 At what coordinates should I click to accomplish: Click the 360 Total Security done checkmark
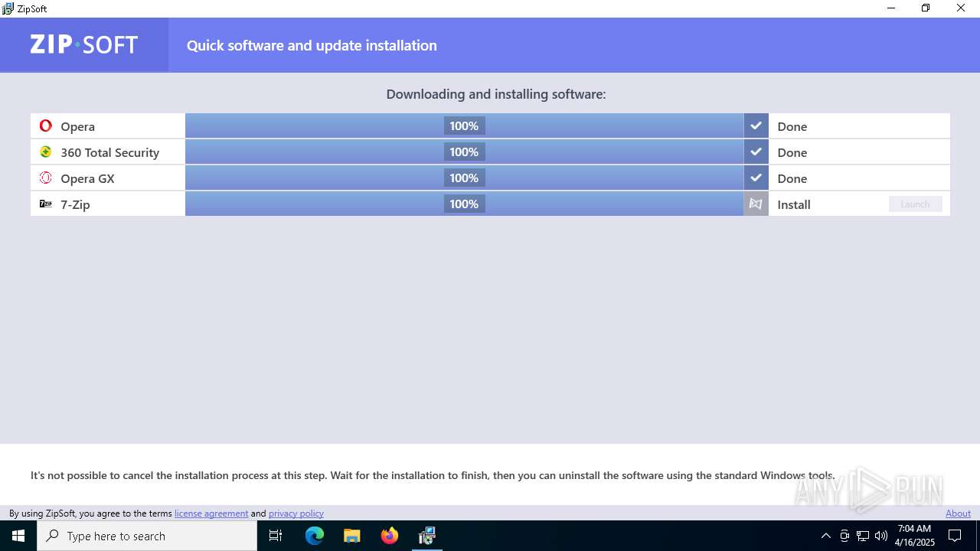[x=756, y=152]
